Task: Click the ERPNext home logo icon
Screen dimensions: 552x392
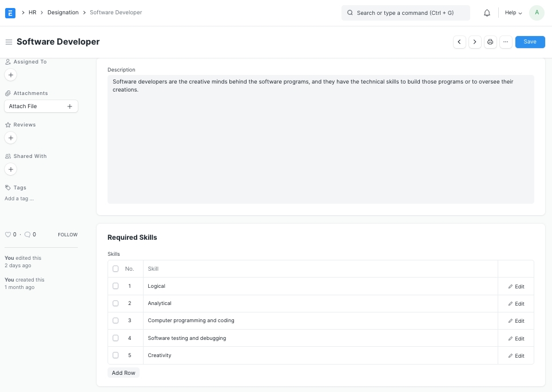Action: coord(10,13)
